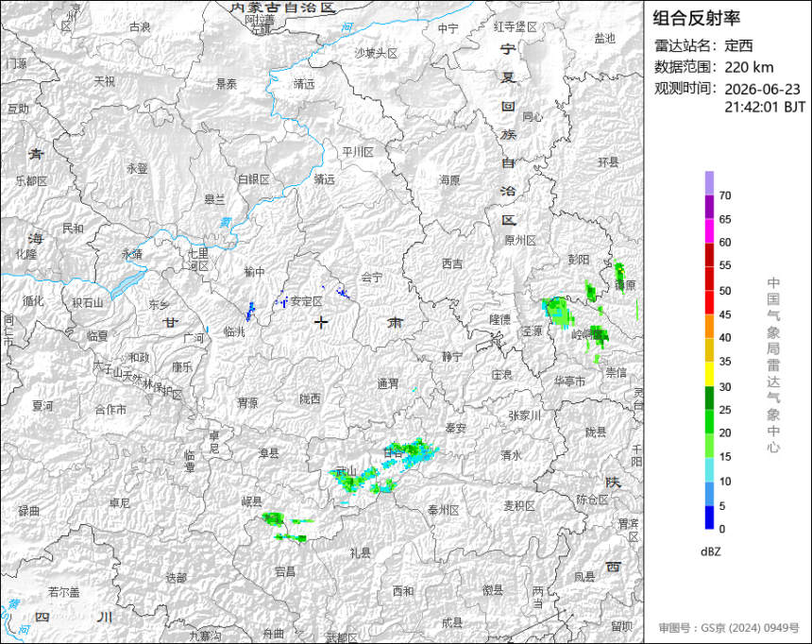Viewport: 812px width, 644px height.
Task: Click the 会宁 map label
Action: pos(371,278)
